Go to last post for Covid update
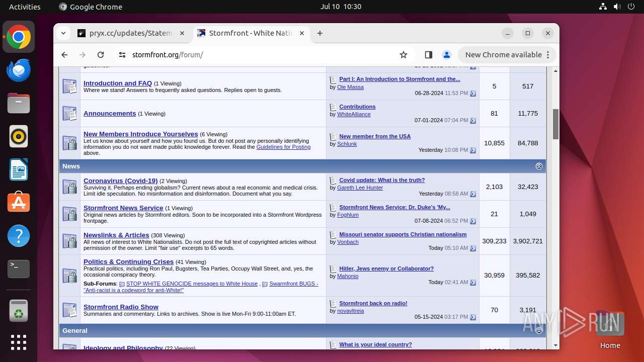This screenshot has height=362, width=644. (x=473, y=194)
